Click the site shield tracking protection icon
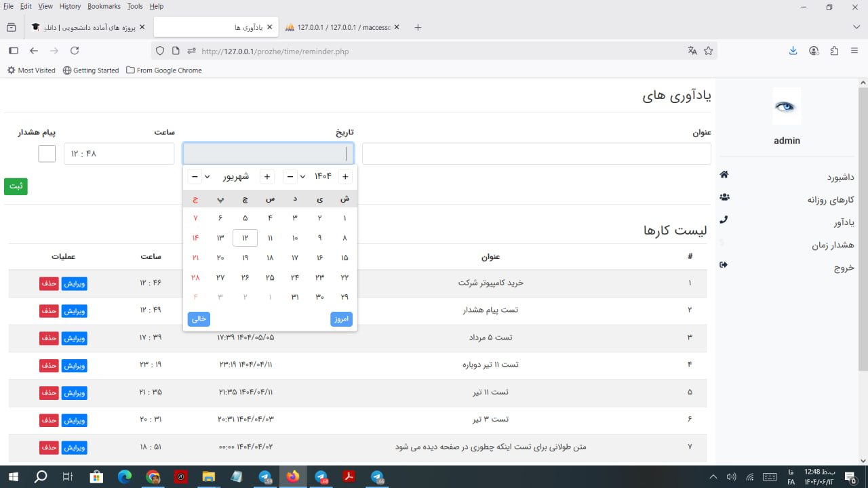 click(x=160, y=51)
